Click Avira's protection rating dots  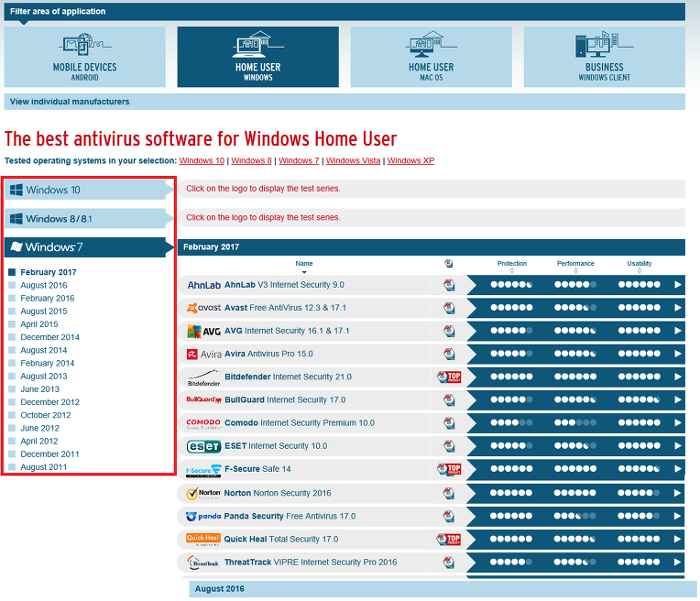pos(511,354)
